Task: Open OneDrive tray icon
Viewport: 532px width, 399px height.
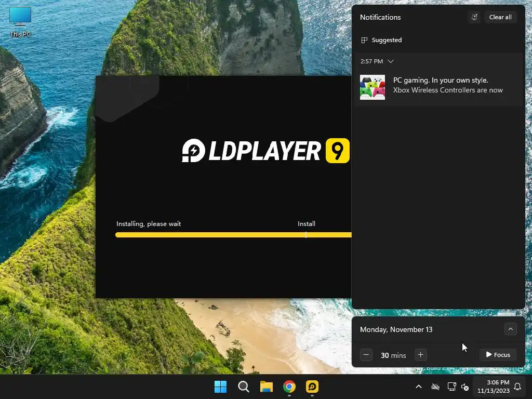Action: [435, 387]
